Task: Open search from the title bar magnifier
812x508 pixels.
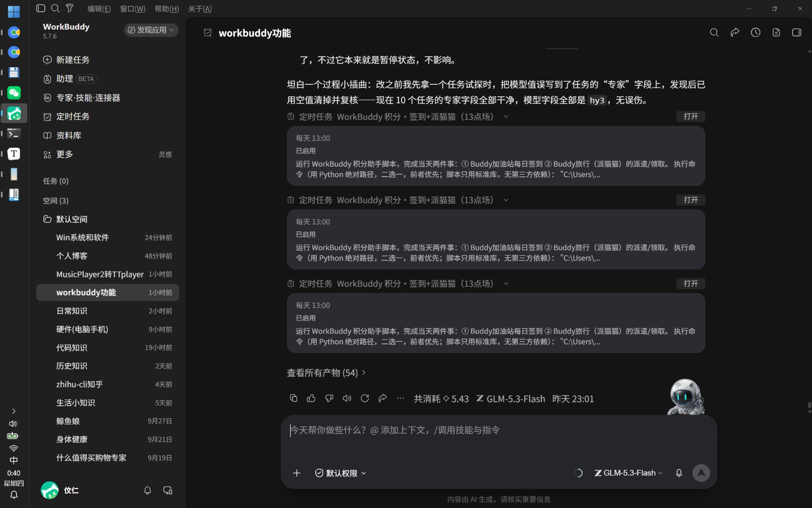Action: coord(55,8)
